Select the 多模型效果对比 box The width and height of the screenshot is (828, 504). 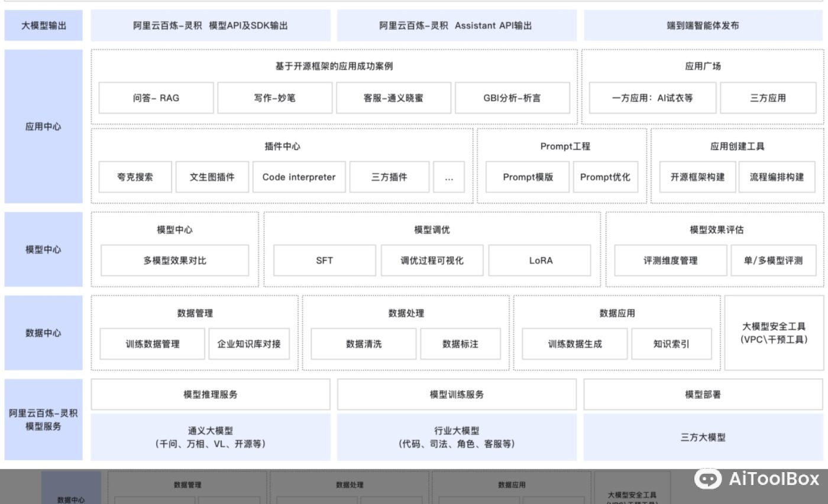[174, 261]
